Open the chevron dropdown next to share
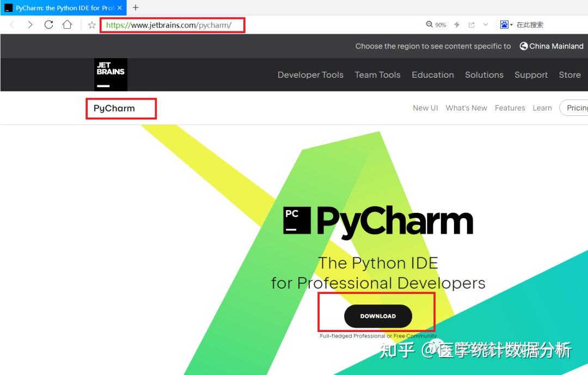Image resolution: width=588 pixels, height=375 pixels. [485, 24]
